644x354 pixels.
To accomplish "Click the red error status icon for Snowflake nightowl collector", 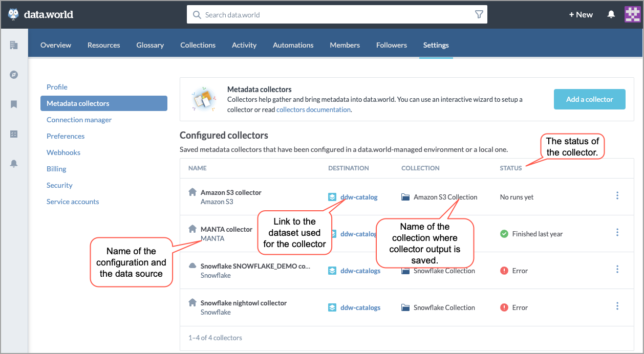I will (x=504, y=307).
